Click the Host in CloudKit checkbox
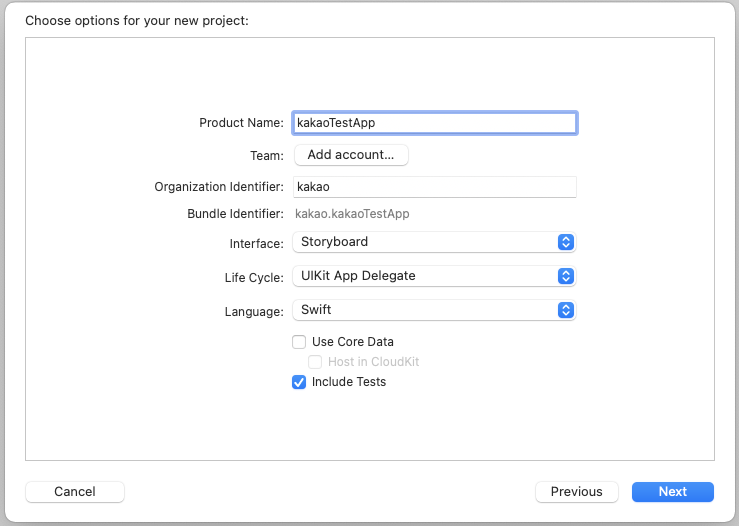 tap(315, 362)
